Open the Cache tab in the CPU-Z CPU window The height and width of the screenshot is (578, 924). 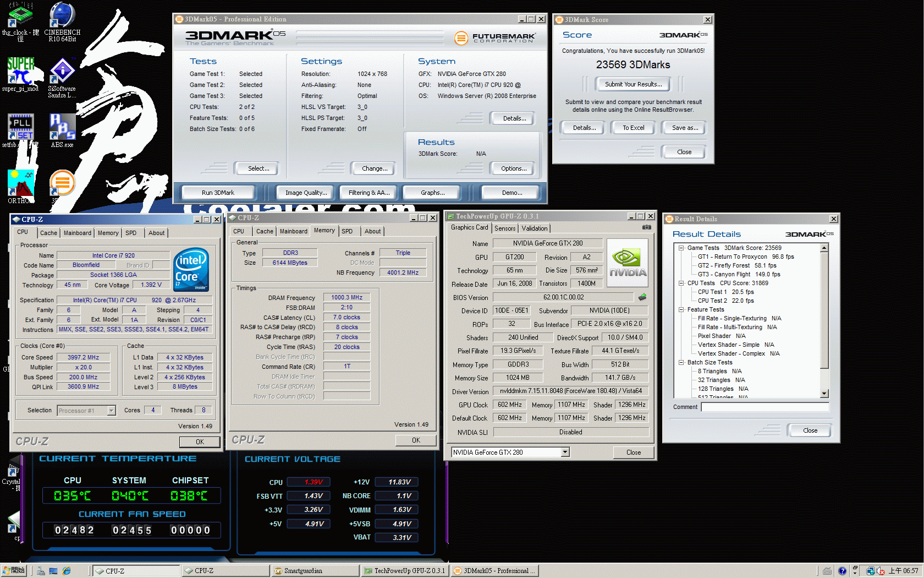(x=48, y=233)
